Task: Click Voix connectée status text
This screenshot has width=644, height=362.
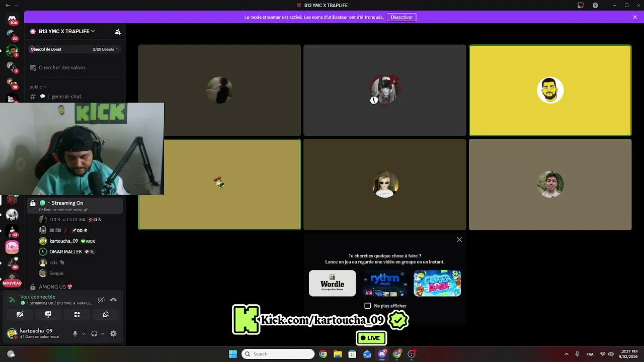Action: tap(38, 297)
